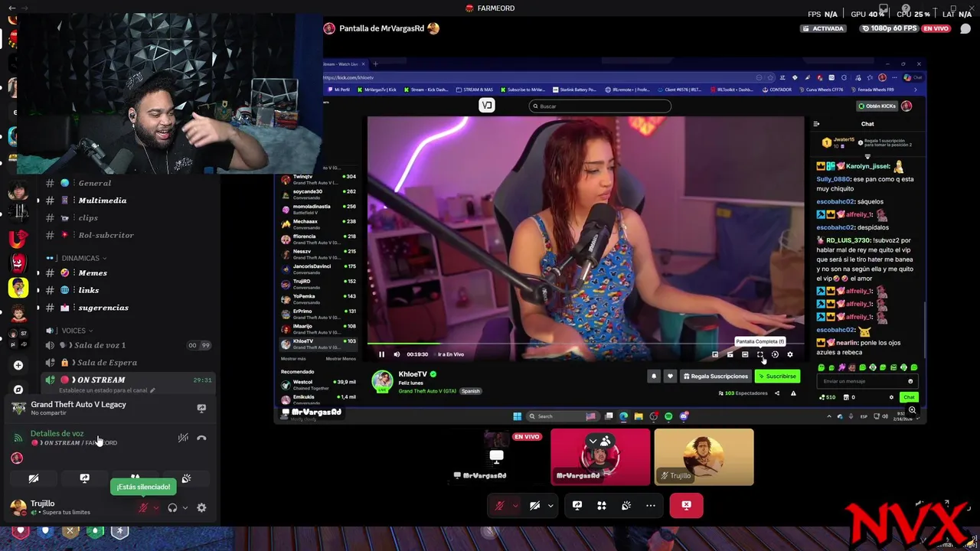Disconnect from voice with hang-up phone icon
The image size is (980, 551).
point(201,438)
